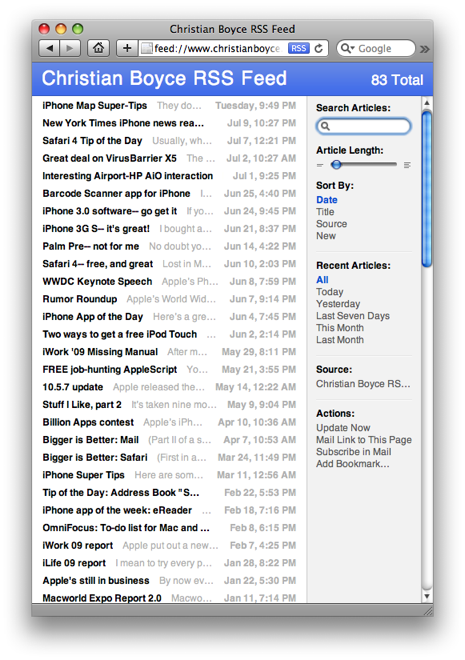Filter articles to Last Seven Days
Image resolution: width=465 pixels, height=660 pixels.
tap(353, 316)
